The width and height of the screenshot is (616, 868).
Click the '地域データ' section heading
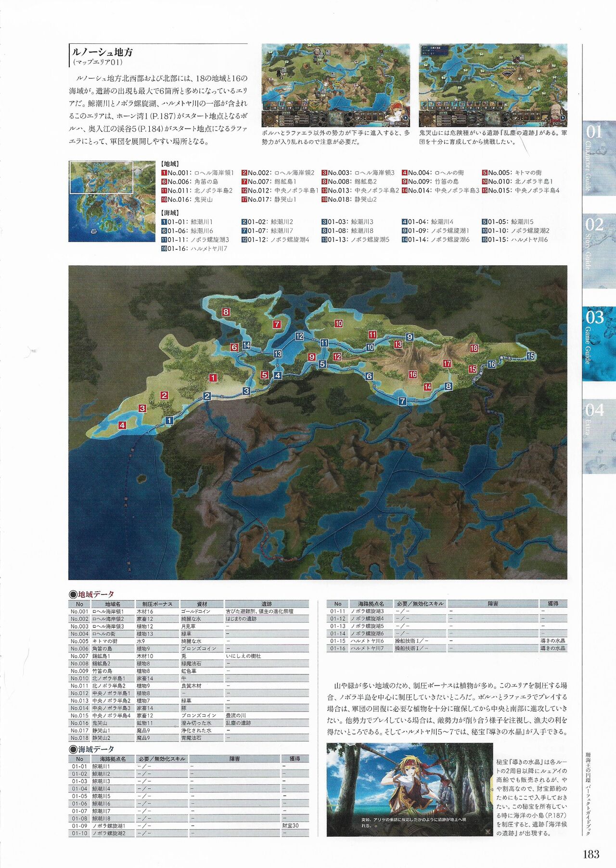click(92, 594)
